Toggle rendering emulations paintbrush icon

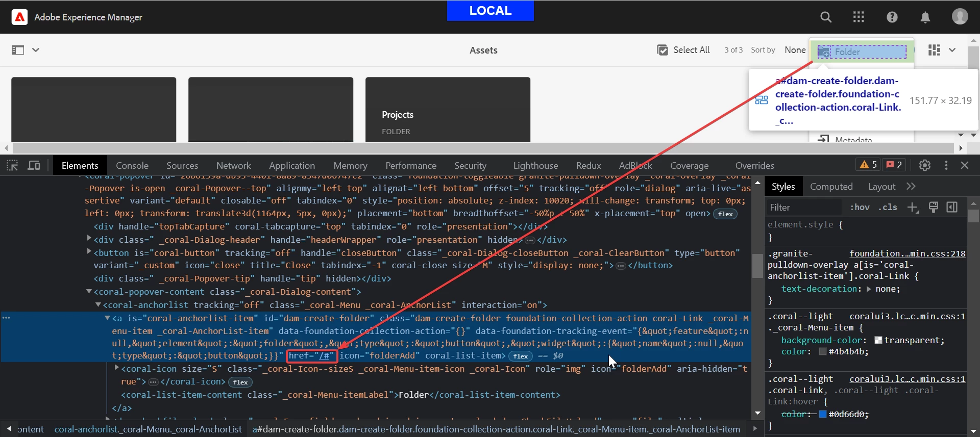click(933, 207)
